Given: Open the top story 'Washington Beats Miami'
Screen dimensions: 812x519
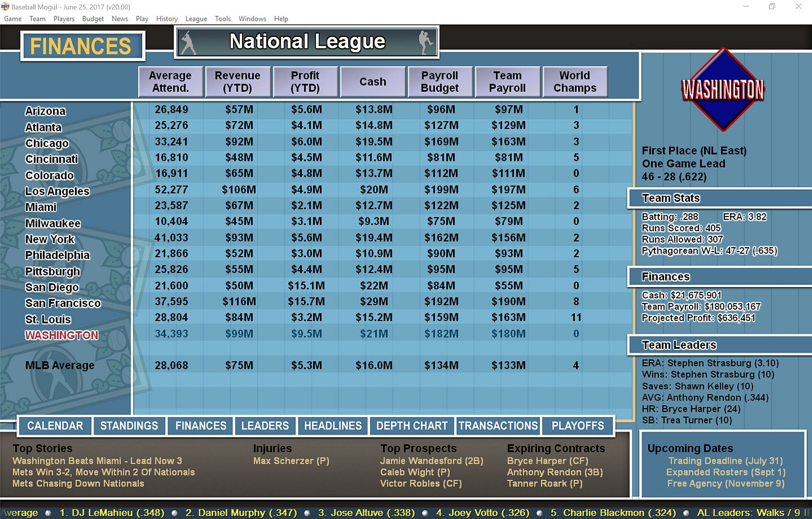Looking at the screenshot, I should coord(97,461).
